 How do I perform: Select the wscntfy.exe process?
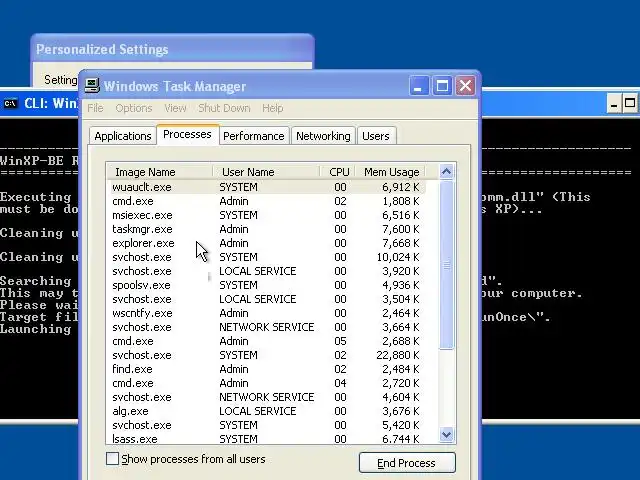pyautogui.click(x=268, y=313)
